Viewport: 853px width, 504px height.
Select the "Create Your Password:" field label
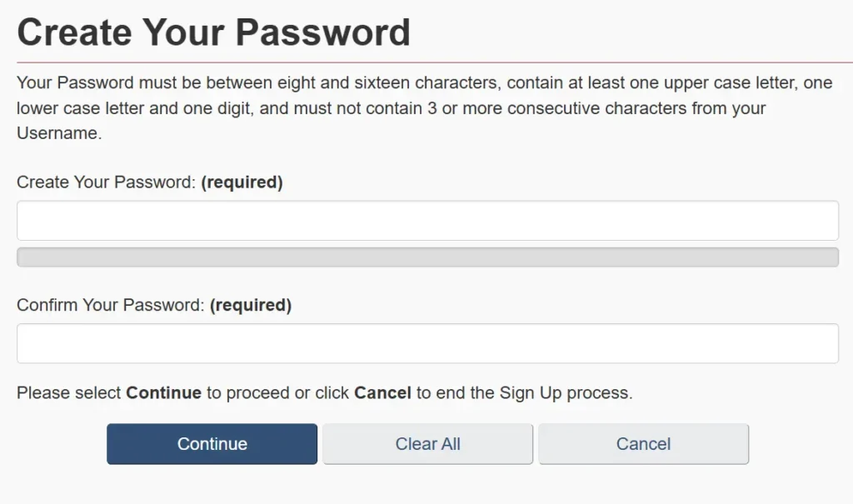(x=106, y=182)
